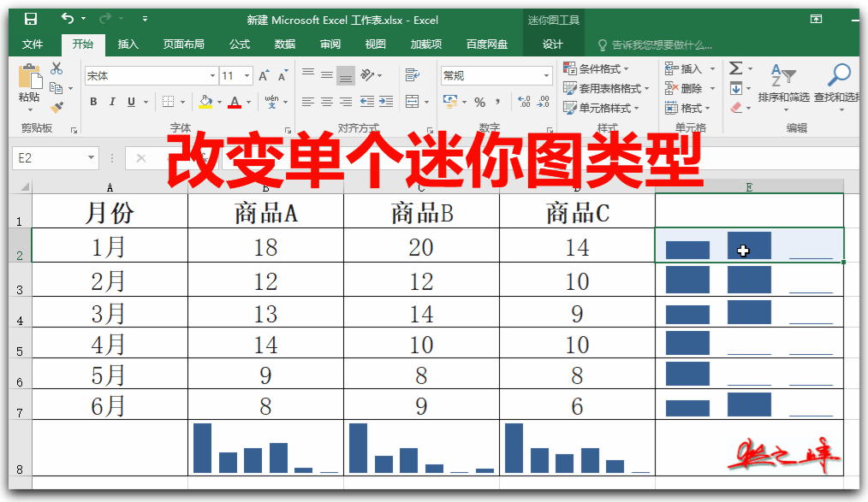Click the Format Painter brush icon
This screenshot has width=868, height=502.
click(x=56, y=107)
